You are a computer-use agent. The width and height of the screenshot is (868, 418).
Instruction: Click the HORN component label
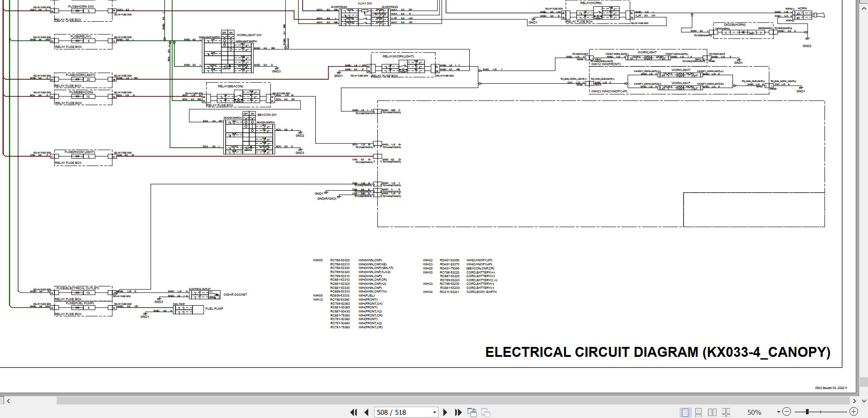point(802,8)
